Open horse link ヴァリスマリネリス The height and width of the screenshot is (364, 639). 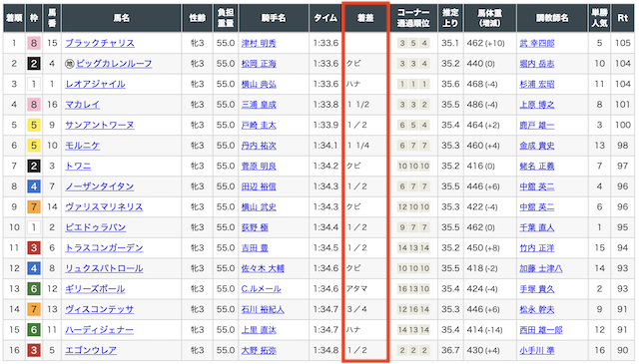point(104,206)
